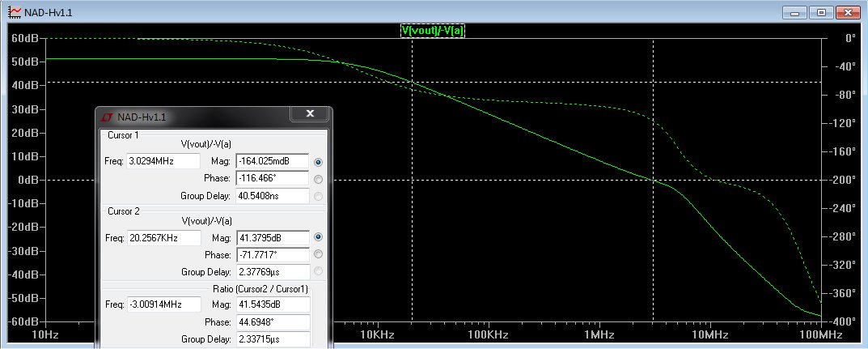Click cursor 2 crosshair on the trace

(x=412, y=83)
